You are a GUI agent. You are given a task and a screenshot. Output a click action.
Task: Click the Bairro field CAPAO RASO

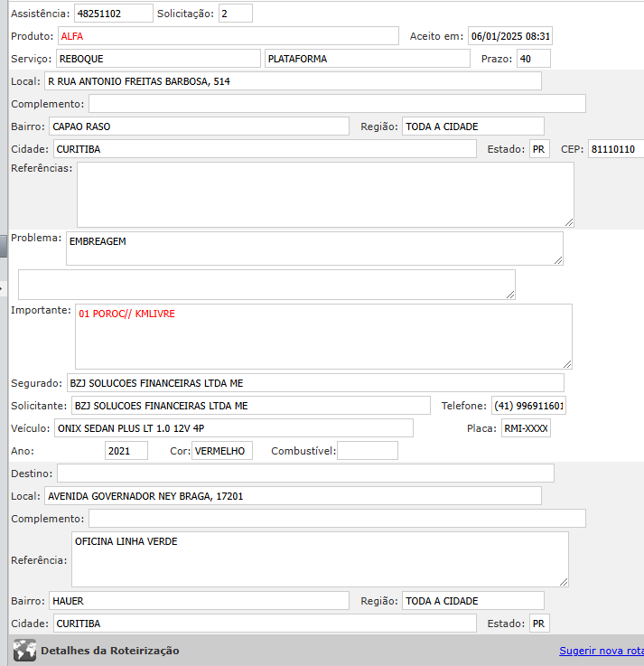coord(199,127)
